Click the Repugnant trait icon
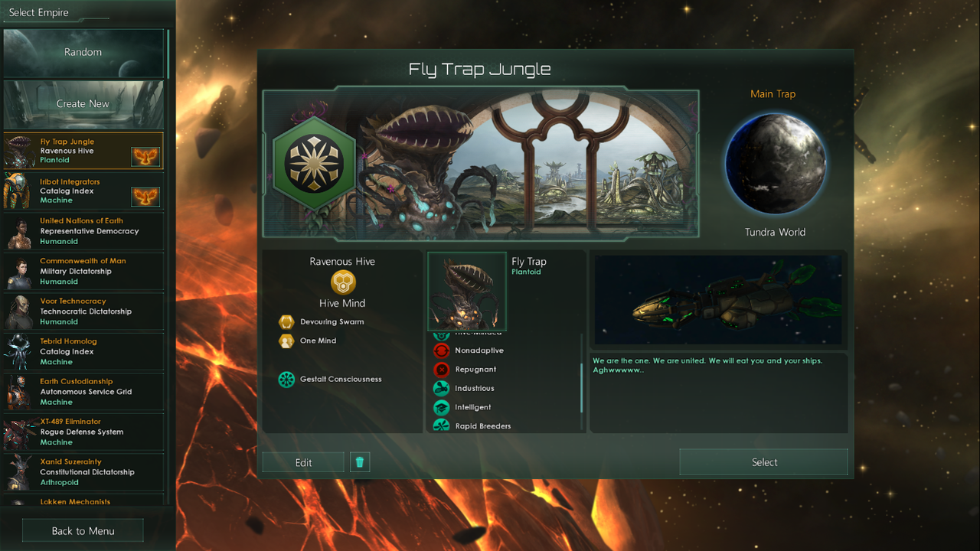The height and width of the screenshot is (551, 980). pyautogui.click(x=442, y=370)
